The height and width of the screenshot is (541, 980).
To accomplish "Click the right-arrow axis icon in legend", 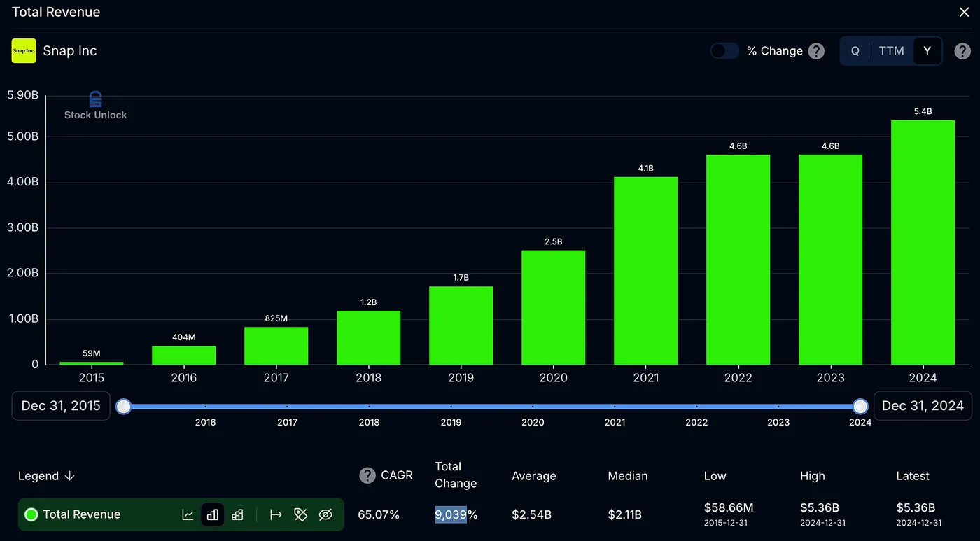I will pyautogui.click(x=276, y=514).
